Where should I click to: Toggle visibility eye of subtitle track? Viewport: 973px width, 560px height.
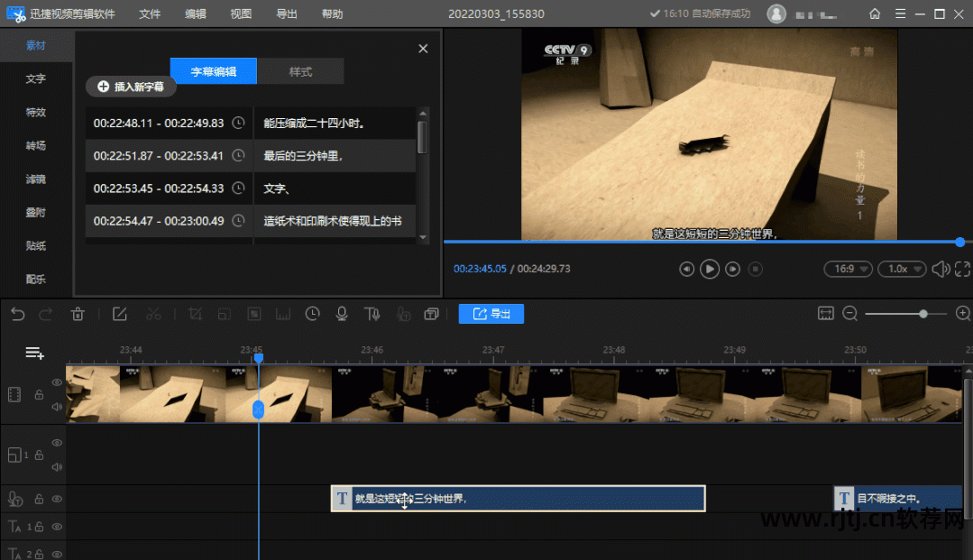click(x=57, y=499)
